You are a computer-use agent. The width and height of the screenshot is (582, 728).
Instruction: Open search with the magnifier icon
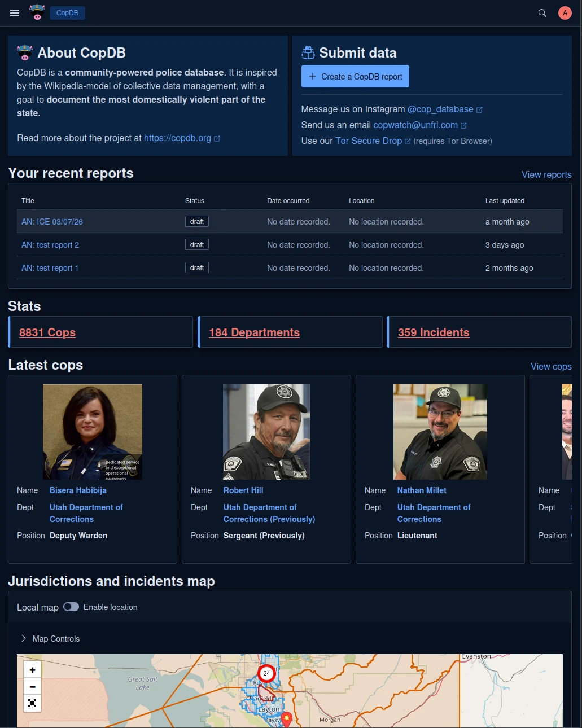point(542,13)
